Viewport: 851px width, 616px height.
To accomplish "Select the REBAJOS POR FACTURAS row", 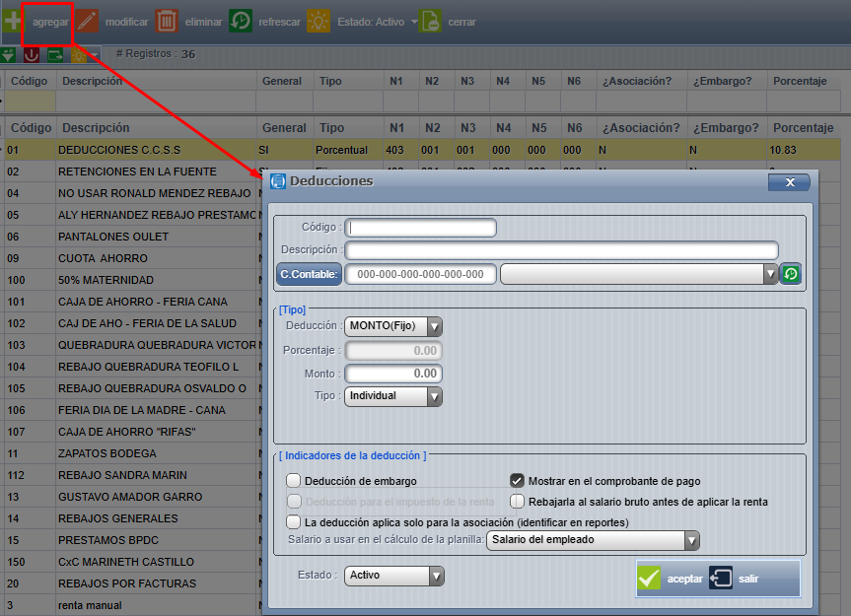I will click(132, 583).
